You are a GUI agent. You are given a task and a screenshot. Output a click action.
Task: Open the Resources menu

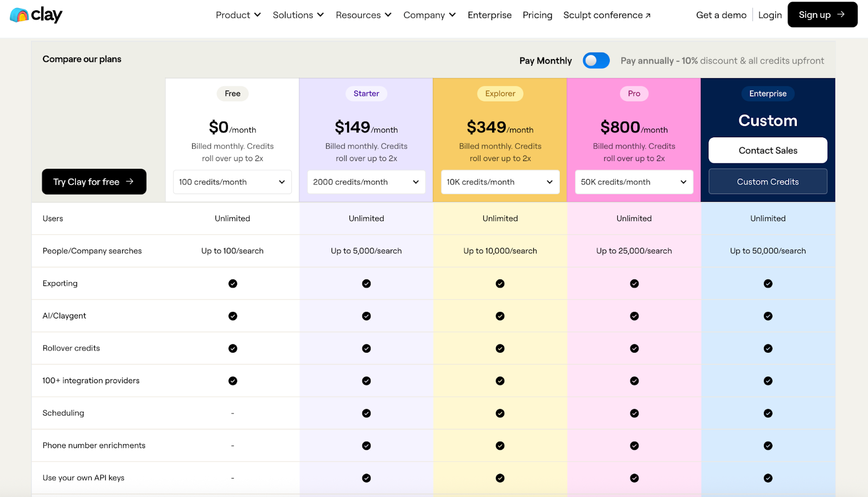pos(363,15)
